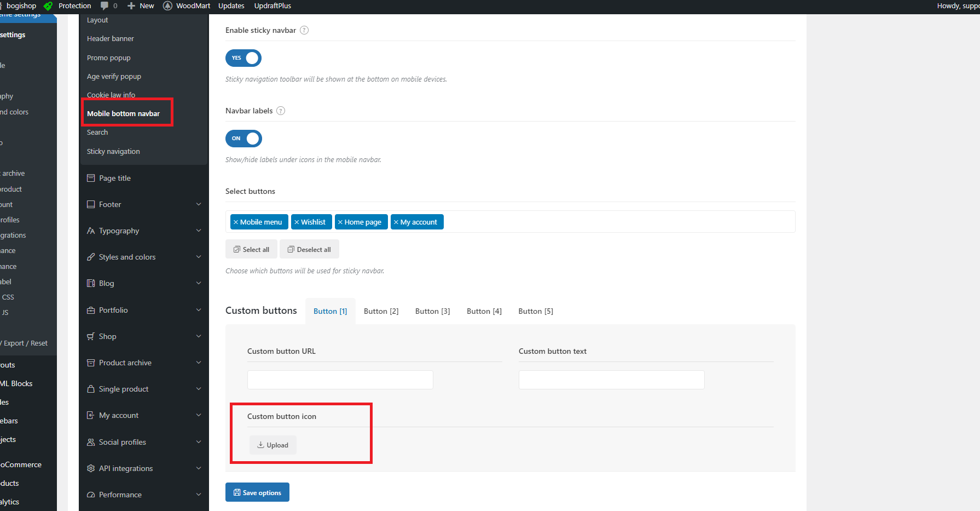Click the Page title icon in sidebar
Screen dimensions: 980x511
pos(91,178)
